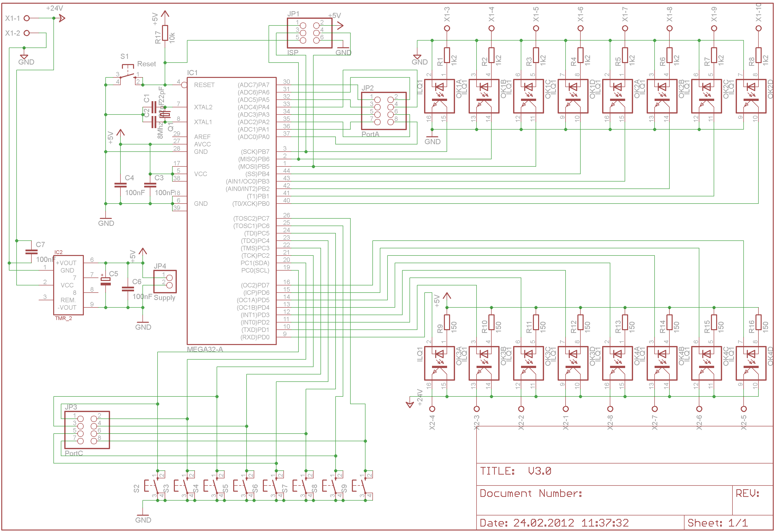Click the C6 capacitor symbol

point(128,289)
